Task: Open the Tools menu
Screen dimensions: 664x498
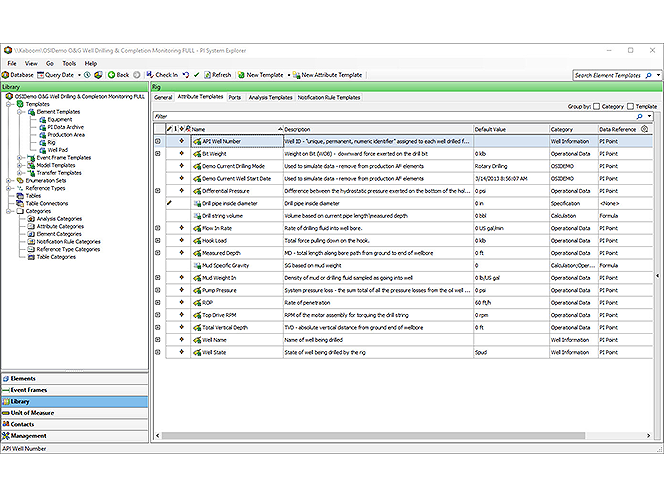Action: 68,63
